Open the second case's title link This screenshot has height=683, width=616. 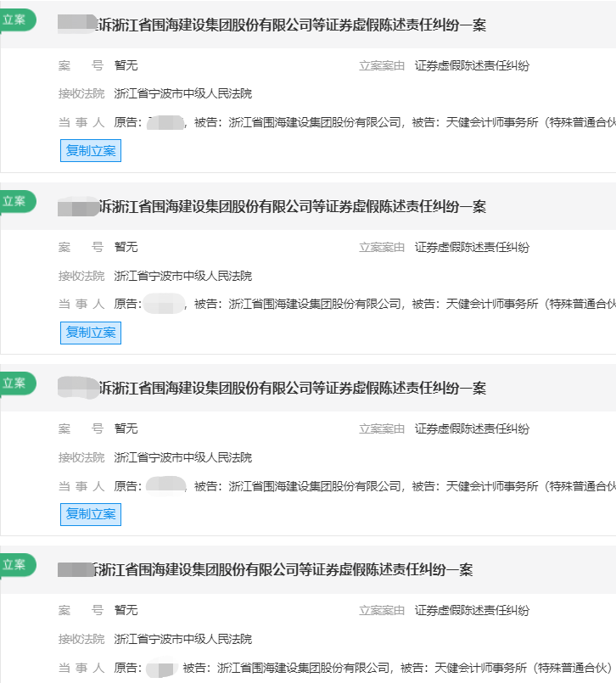point(272,206)
